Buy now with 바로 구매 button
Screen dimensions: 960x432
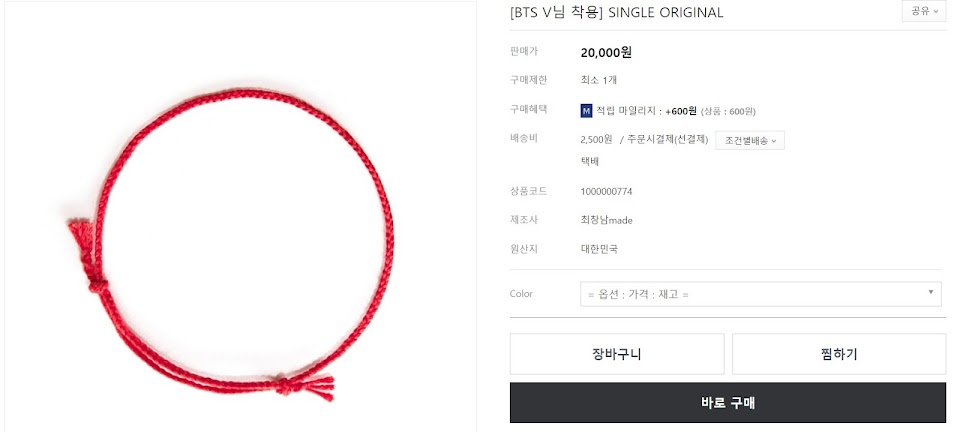[728, 403]
